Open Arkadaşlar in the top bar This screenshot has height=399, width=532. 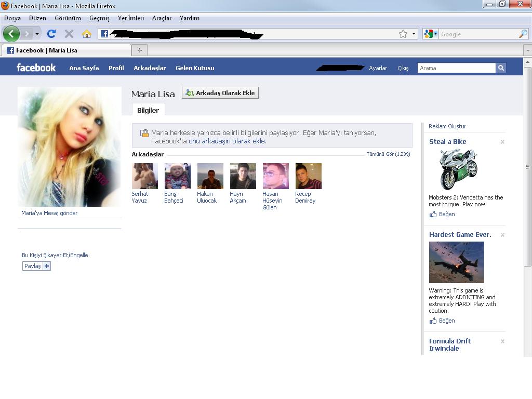tap(150, 68)
